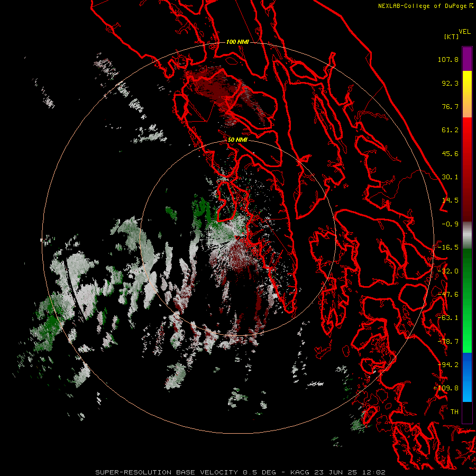Image resolution: width=476 pixels, height=476 pixels.
Task: Click the -16.5 legend value
Action: 448,248
